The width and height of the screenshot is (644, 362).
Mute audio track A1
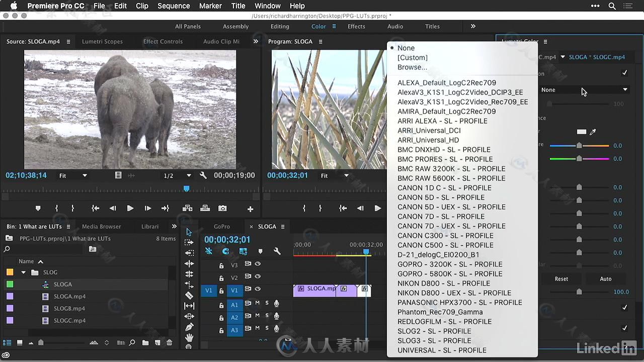[257, 303]
